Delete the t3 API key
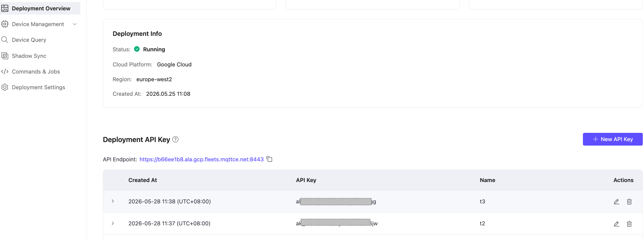Screen dimensions: 644x239 629,202
